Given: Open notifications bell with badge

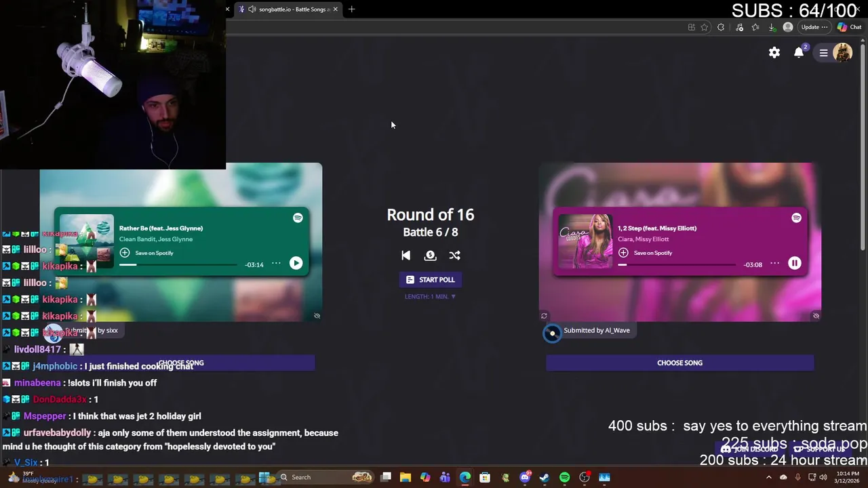Looking at the screenshot, I should pos(800,52).
